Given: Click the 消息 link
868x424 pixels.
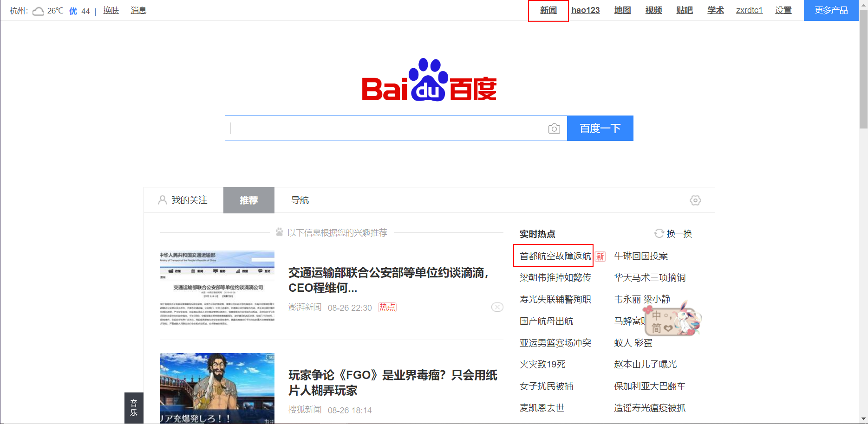Looking at the screenshot, I should [x=138, y=10].
